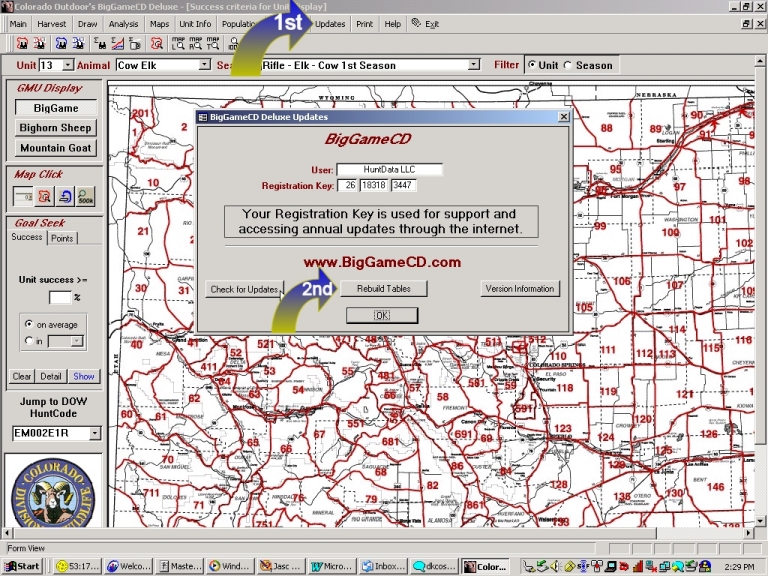Click the Unit success percent input field
The height and width of the screenshot is (576, 768).
point(60,297)
